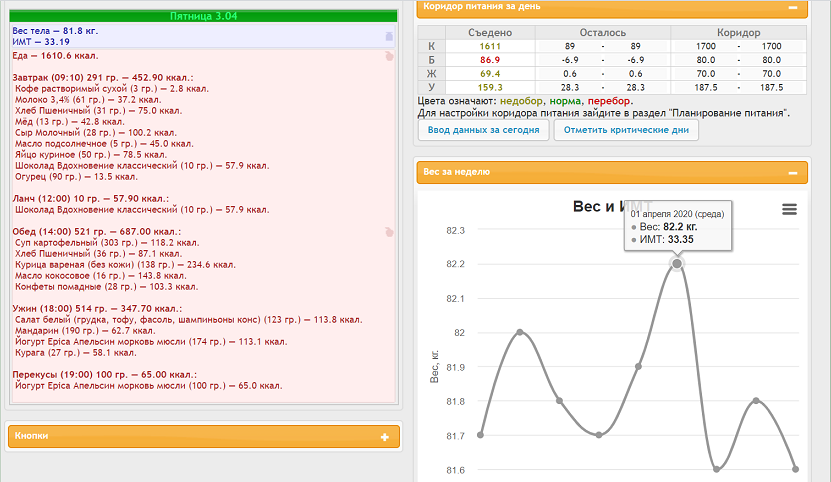Select Суп картофельный (303 гр.) entry
831x482 pixels.
(x=107, y=243)
